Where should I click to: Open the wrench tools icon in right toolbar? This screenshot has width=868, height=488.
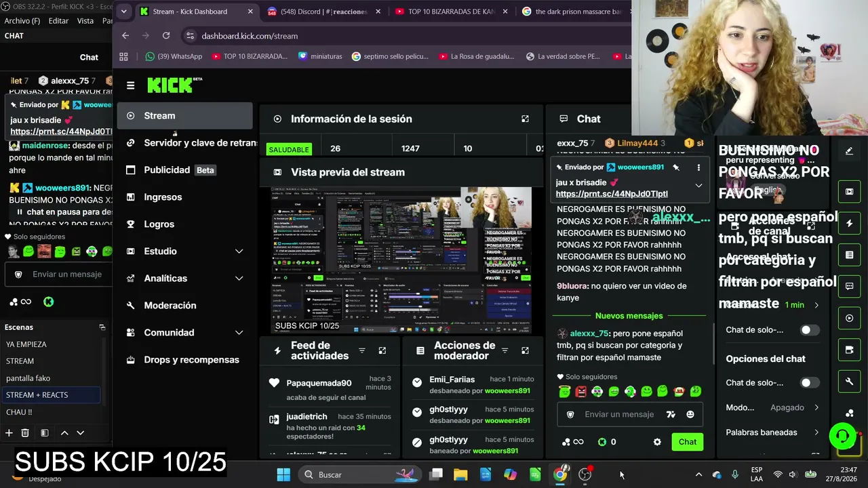click(x=849, y=382)
